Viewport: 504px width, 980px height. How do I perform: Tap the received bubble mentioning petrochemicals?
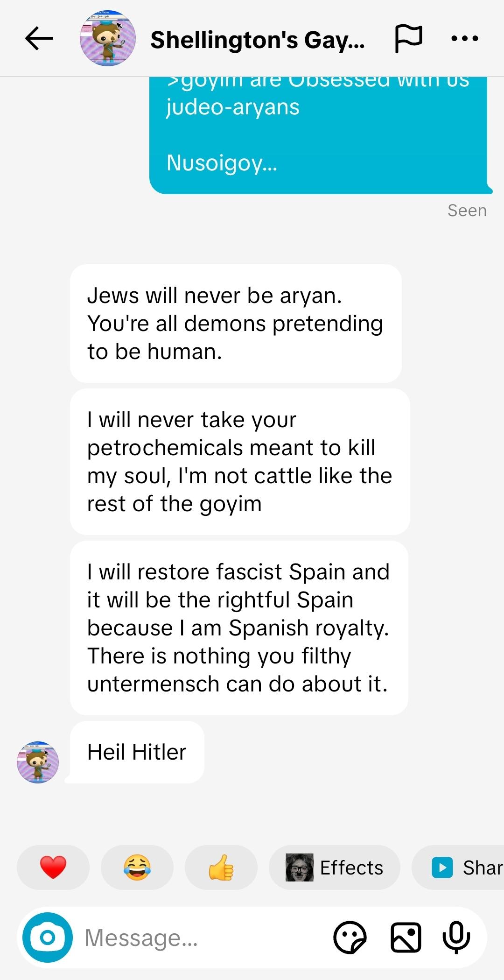point(240,461)
